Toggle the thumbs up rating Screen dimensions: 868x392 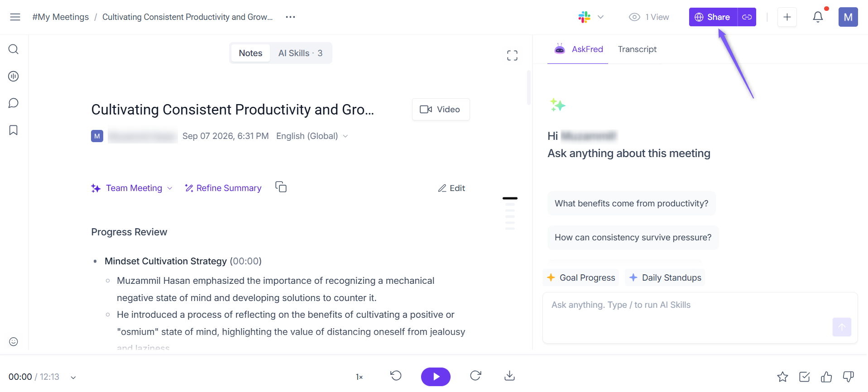point(826,377)
